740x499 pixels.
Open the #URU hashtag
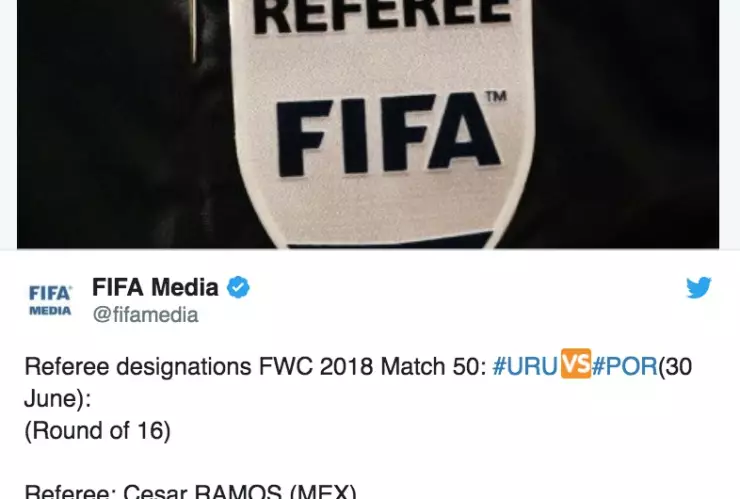coord(525,366)
